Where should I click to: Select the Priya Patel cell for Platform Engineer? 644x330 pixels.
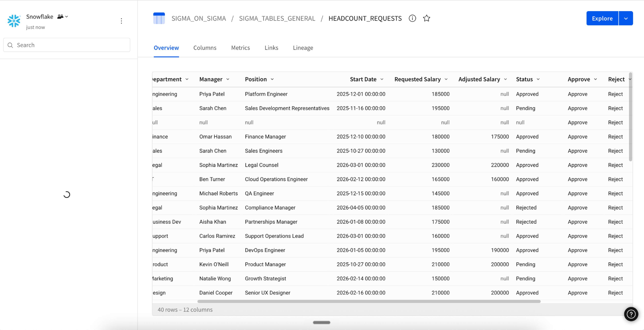click(x=212, y=94)
